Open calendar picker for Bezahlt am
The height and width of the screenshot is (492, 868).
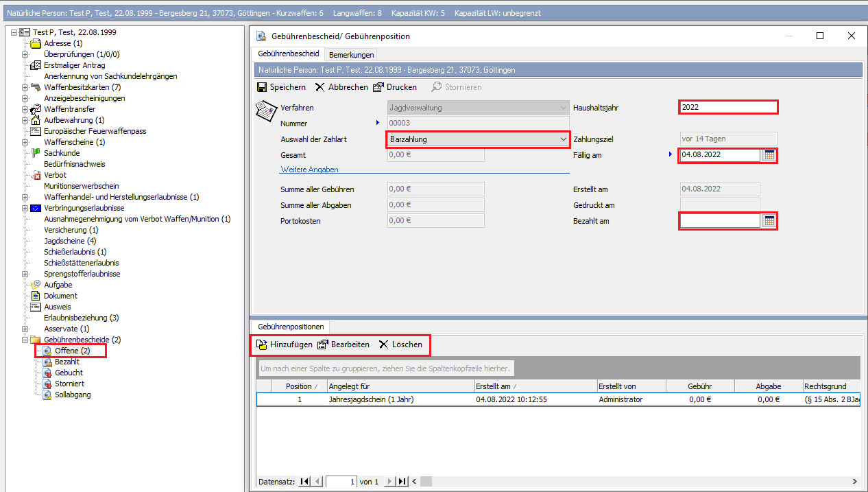[x=769, y=221]
